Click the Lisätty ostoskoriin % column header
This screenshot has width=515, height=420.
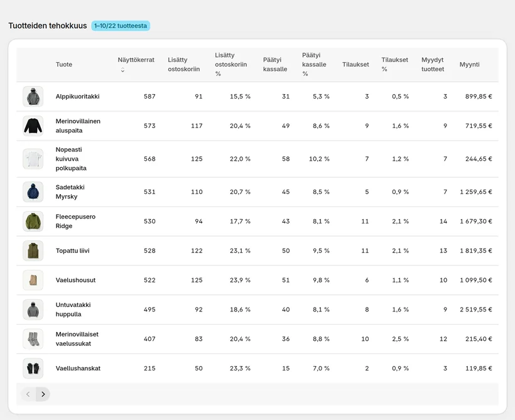click(x=231, y=65)
